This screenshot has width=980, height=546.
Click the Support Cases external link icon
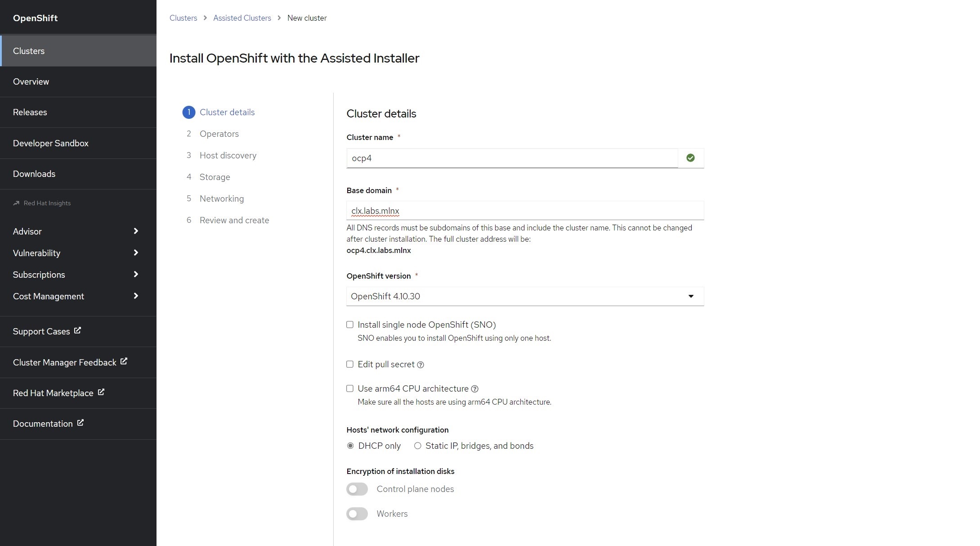click(77, 330)
